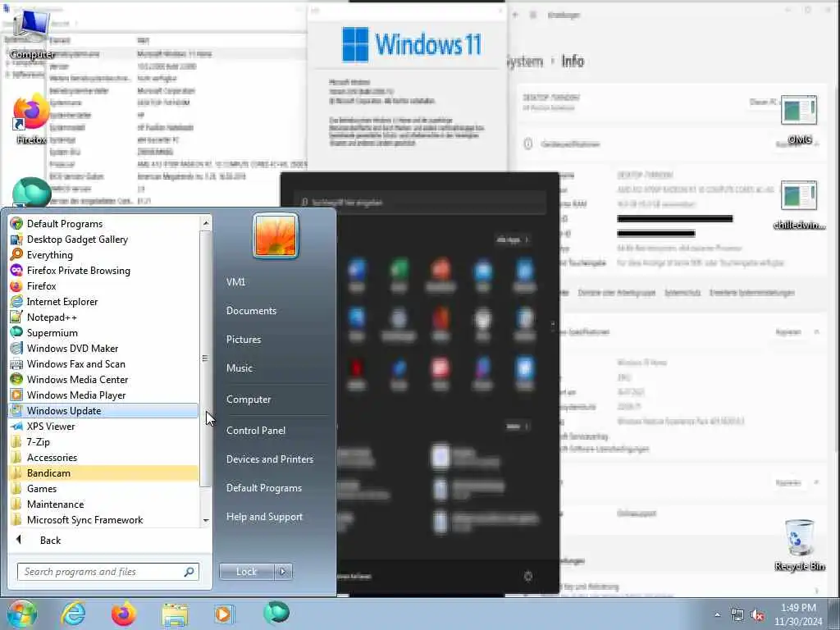Open Pictures from the Start menu
Screen dimensions: 840x630
pos(244,339)
